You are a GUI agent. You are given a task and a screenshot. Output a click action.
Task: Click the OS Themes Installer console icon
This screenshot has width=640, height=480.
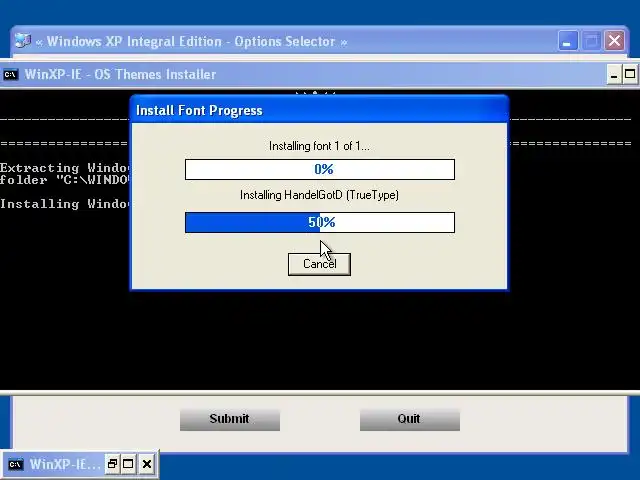[11, 75]
